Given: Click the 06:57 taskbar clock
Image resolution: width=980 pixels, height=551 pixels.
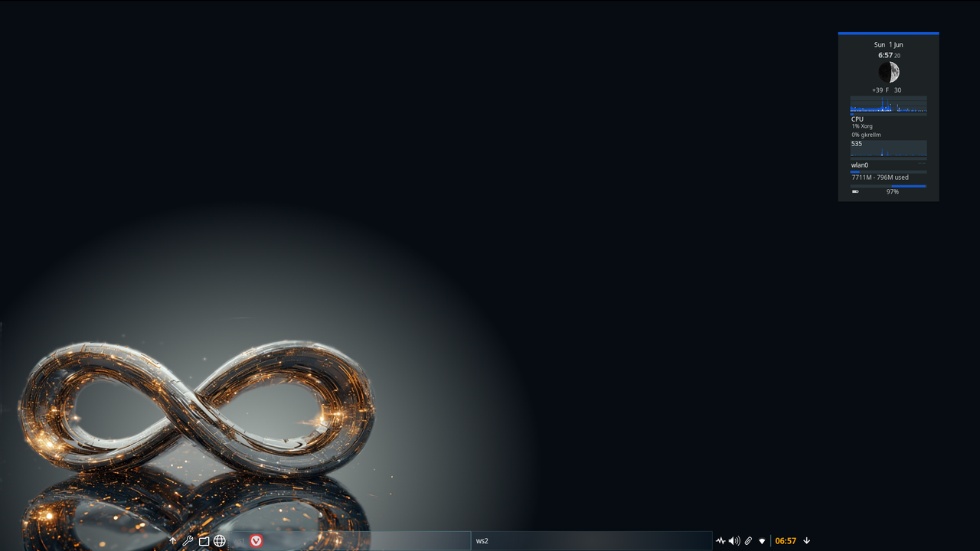Looking at the screenshot, I should point(786,541).
